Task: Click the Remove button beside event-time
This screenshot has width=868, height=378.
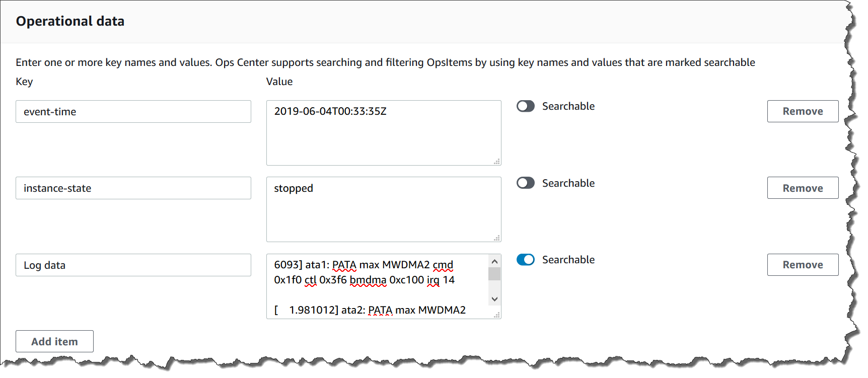Action: [x=803, y=111]
